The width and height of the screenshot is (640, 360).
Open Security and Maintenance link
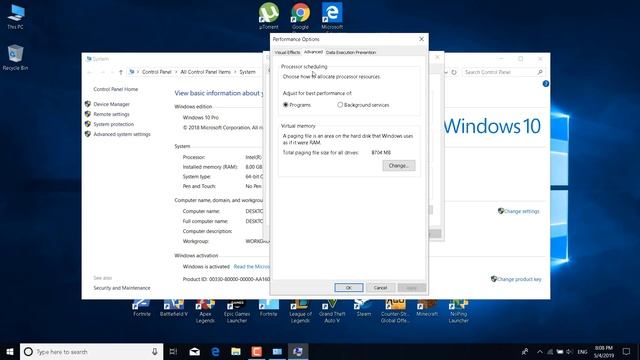tap(122, 288)
